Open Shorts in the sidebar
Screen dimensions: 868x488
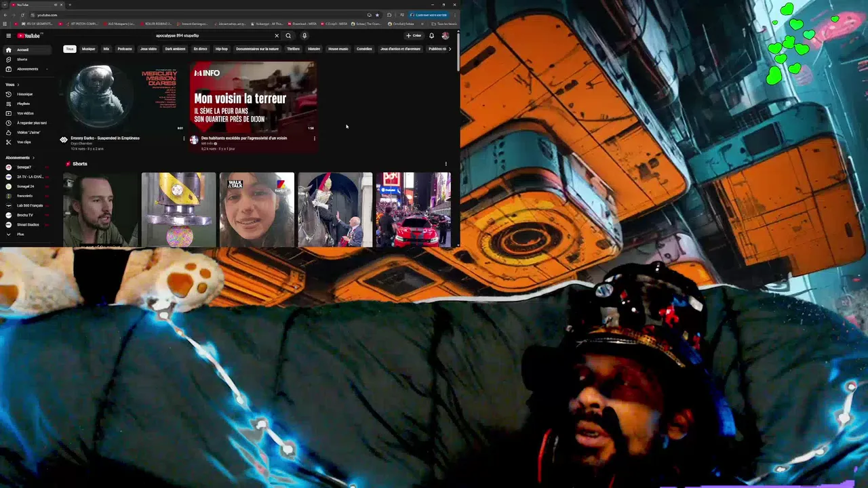[26, 60]
